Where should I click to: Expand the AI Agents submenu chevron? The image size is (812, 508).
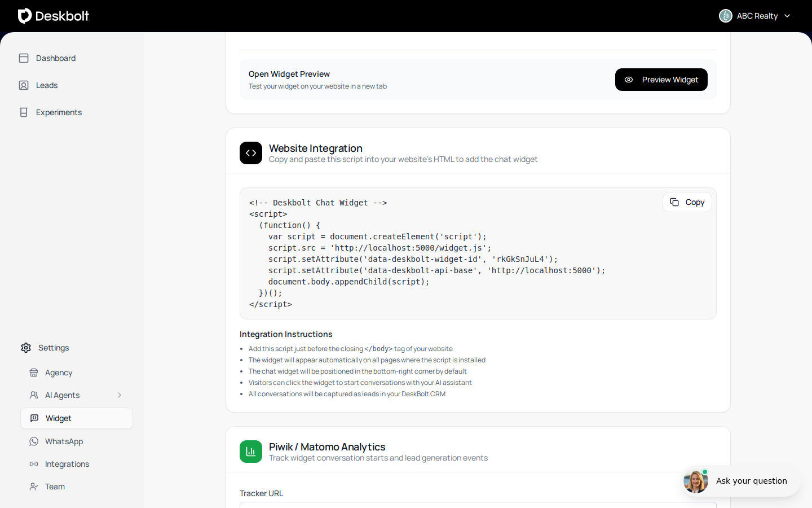[x=120, y=395]
